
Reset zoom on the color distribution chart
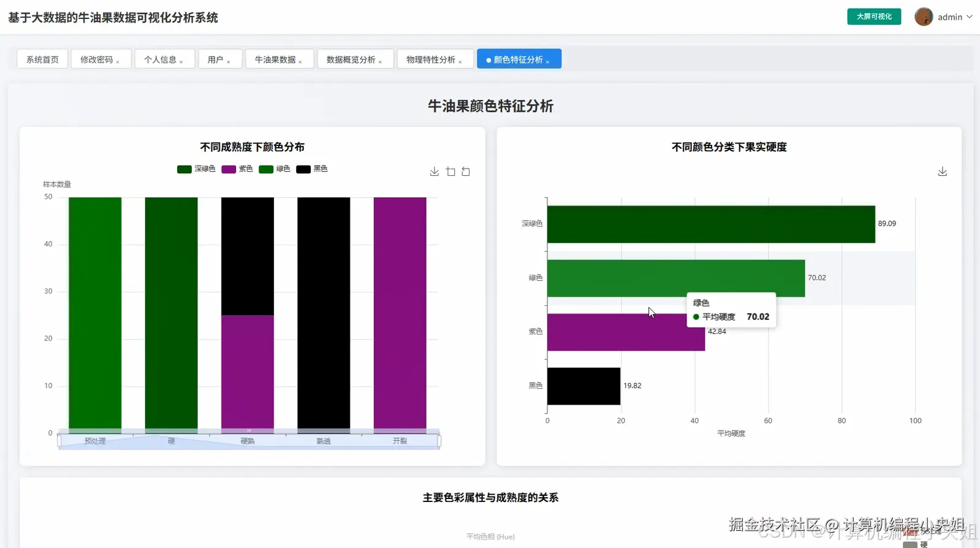point(466,172)
